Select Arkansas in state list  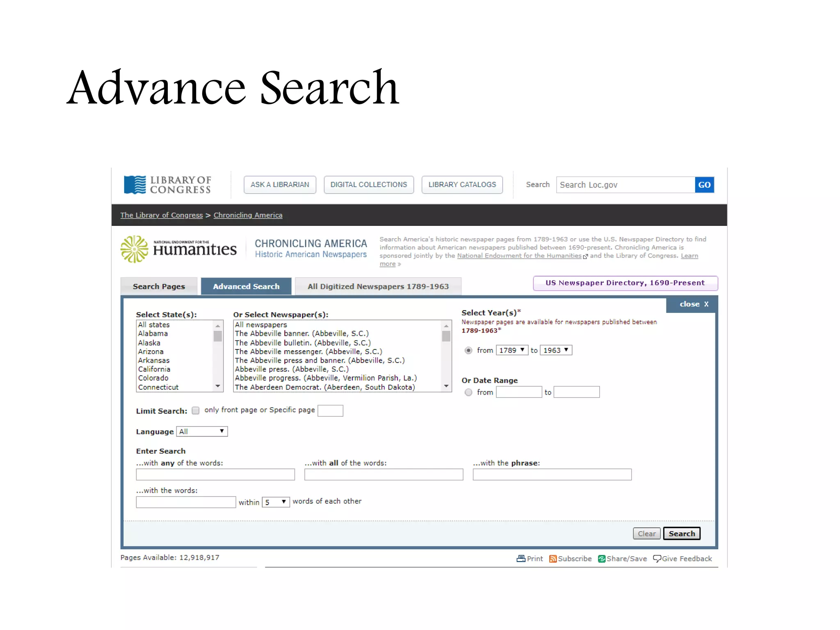(175, 361)
